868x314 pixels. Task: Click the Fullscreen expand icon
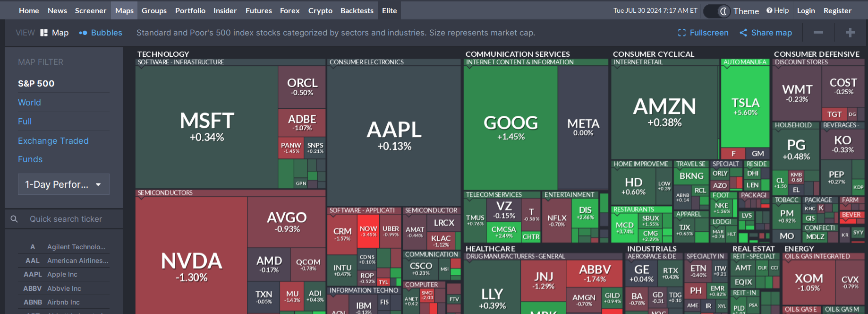(x=681, y=33)
